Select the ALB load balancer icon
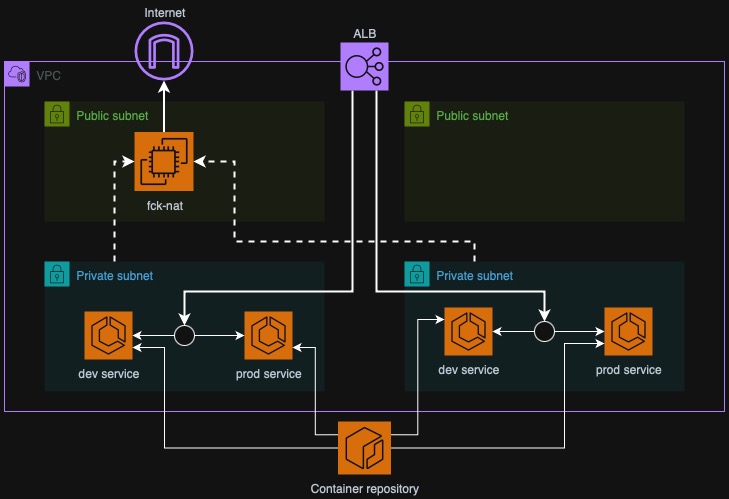729x499 pixels. click(x=364, y=68)
